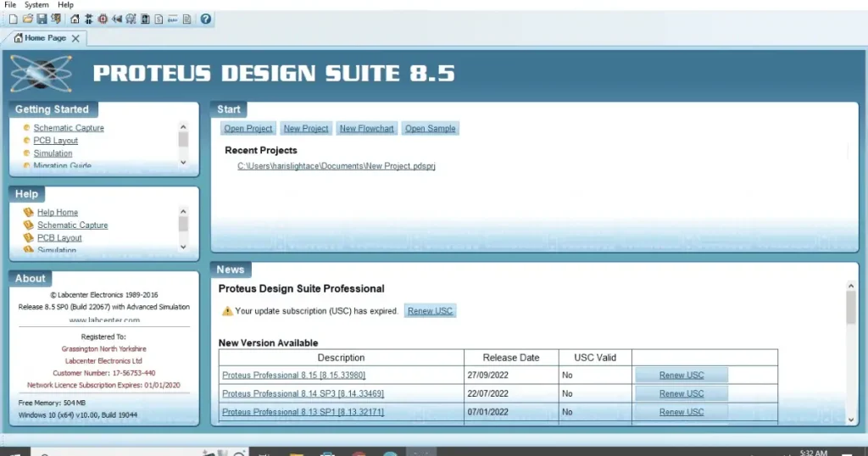Click the Proteus atom logo

pos(41,73)
